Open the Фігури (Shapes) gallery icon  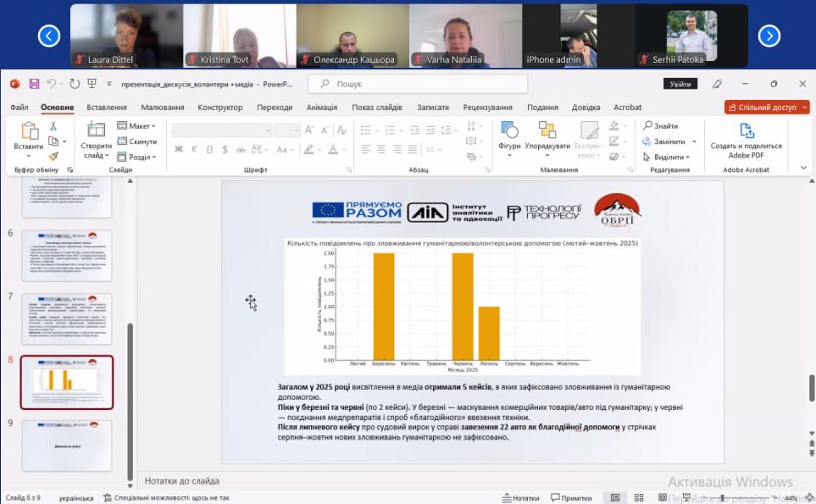509,130
